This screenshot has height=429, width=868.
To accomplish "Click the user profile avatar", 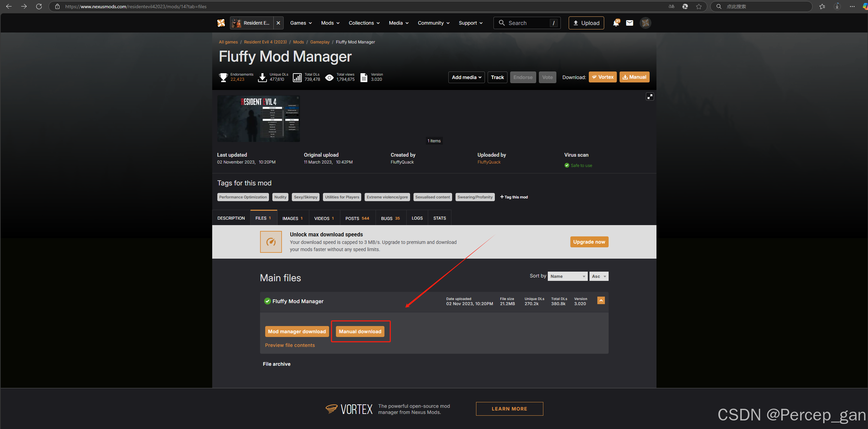I will (645, 23).
